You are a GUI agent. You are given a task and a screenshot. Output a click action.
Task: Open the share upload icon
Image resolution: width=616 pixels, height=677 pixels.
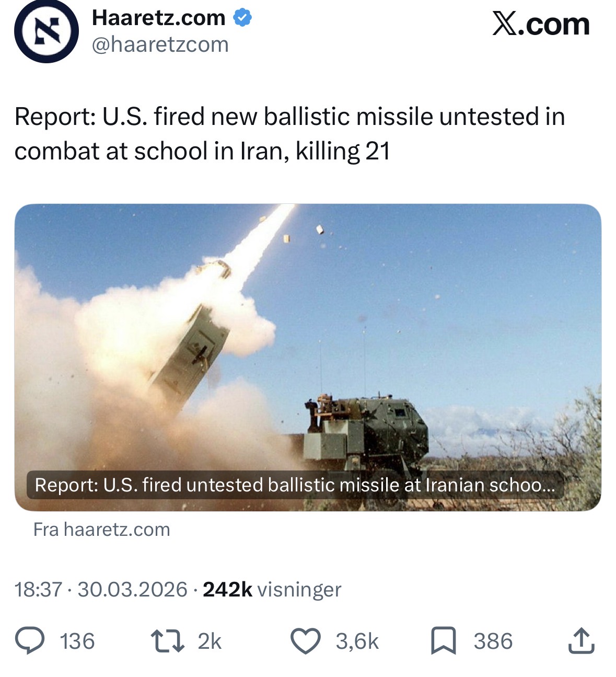click(582, 641)
